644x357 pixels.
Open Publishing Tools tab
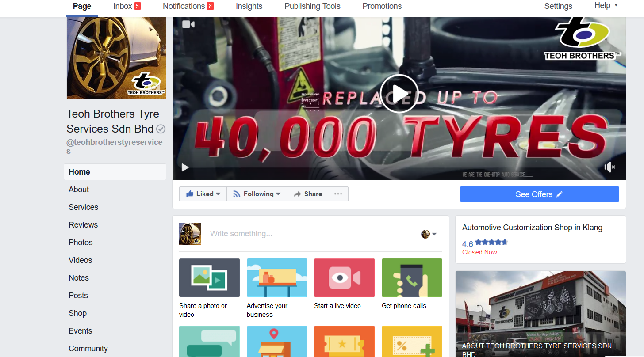[312, 6]
